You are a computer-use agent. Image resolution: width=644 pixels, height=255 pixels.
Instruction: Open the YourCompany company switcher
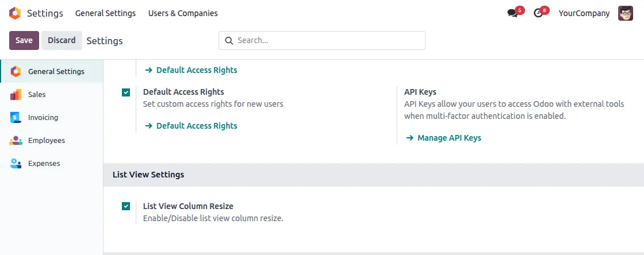[584, 13]
